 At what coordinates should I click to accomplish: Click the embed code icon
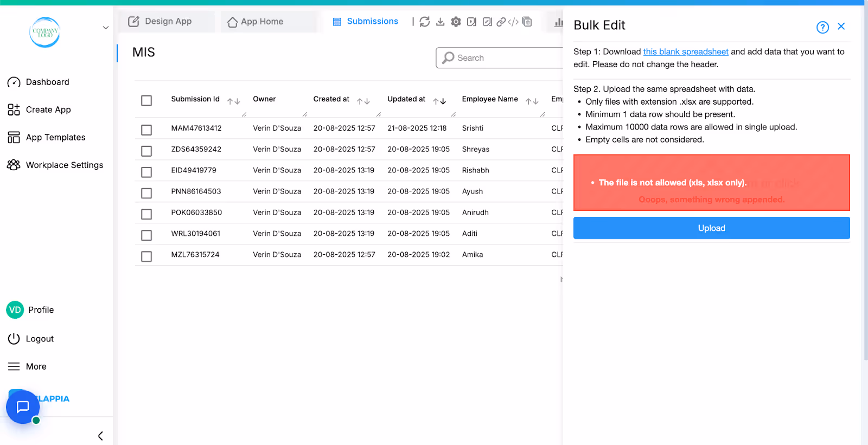(x=513, y=22)
